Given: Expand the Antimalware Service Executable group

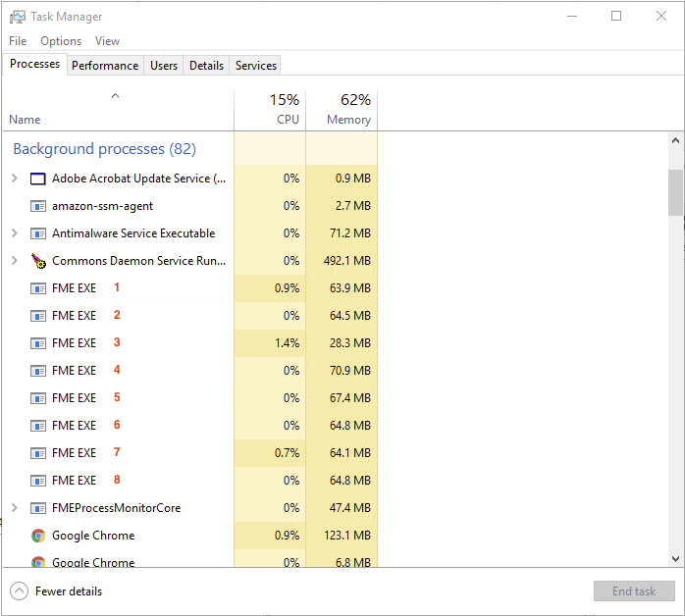Looking at the screenshot, I should coord(15,233).
